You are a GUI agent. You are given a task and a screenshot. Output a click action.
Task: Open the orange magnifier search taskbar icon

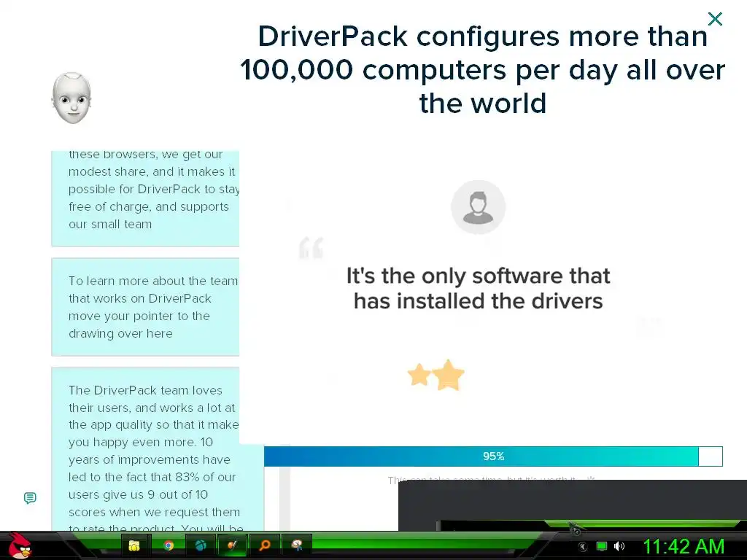pyautogui.click(x=264, y=545)
